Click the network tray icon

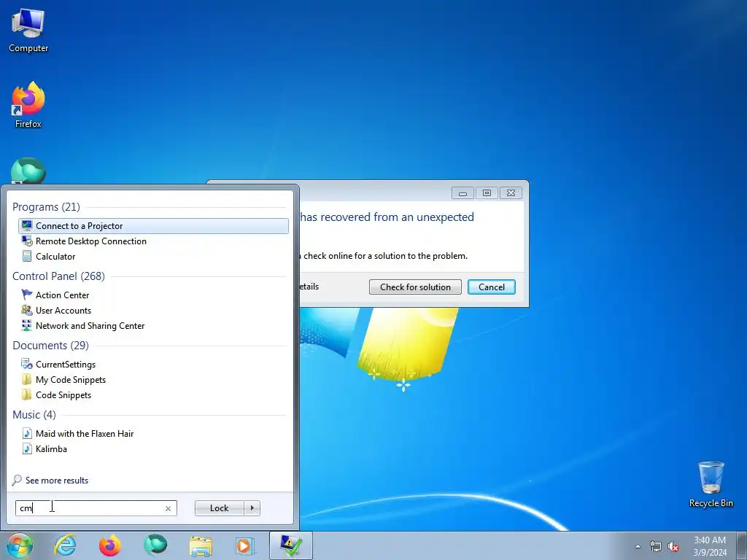pyautogui.click(x=656, y=547)
